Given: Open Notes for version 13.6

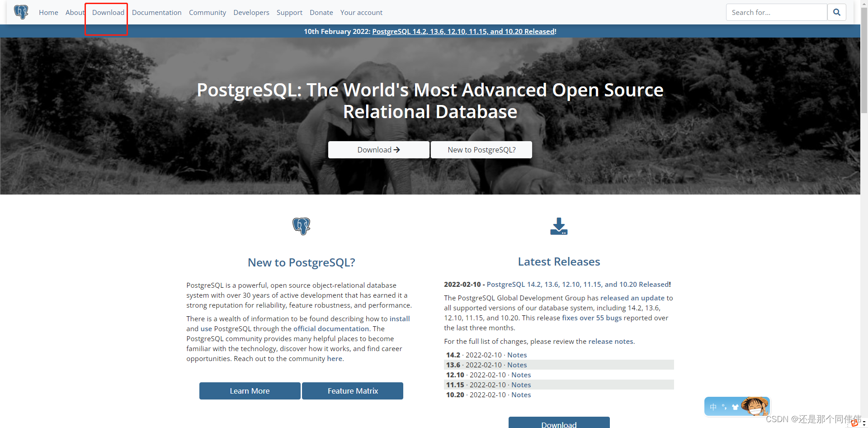Looking at the screenshot, I should coord(517,365).
